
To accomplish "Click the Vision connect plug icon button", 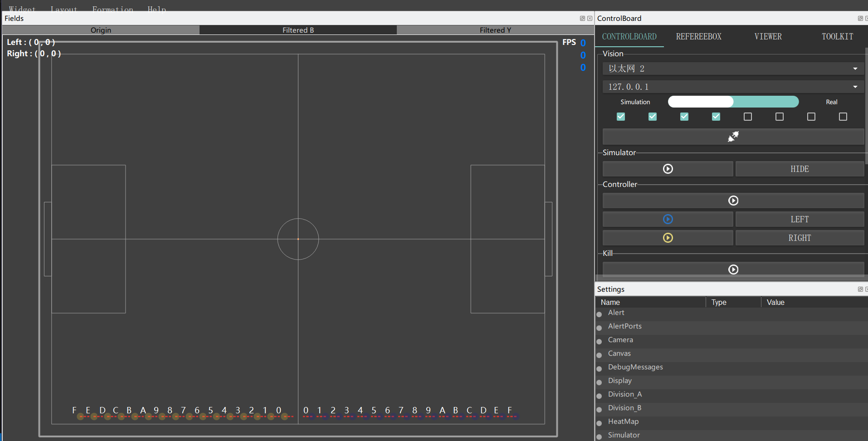I will click(x=733, y=137).
